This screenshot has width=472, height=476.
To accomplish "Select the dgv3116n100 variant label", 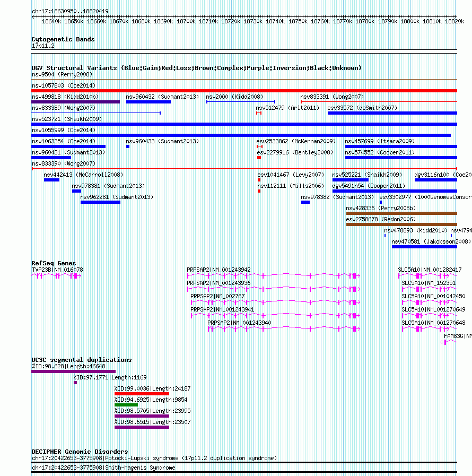I will click(443, 175).
